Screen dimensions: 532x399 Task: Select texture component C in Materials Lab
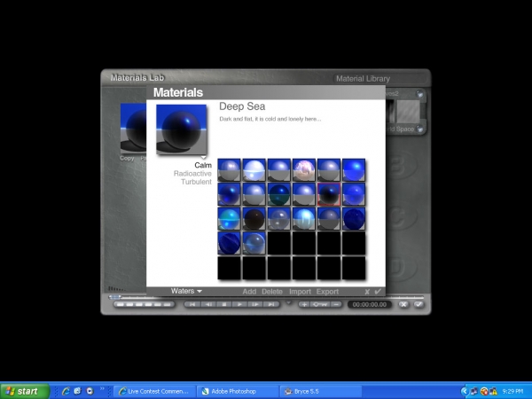tap(399, 217)
